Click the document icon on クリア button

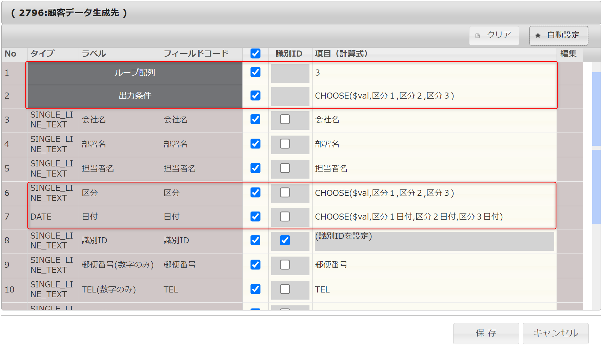coord(478,36)
